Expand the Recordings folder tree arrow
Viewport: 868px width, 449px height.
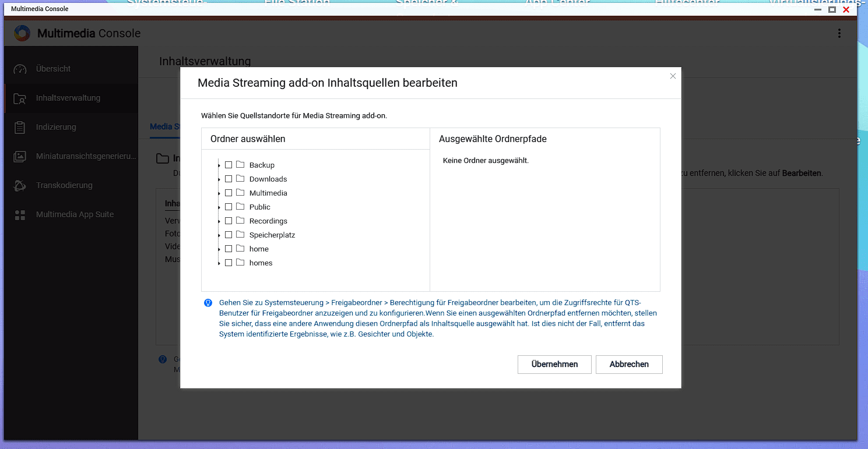click(x=219, y=221)
